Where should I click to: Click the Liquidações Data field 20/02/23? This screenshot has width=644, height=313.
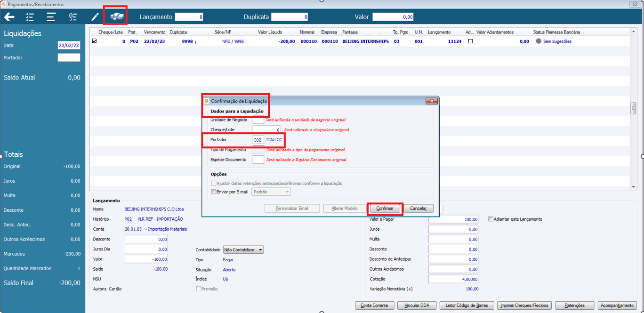coord(69,45)
